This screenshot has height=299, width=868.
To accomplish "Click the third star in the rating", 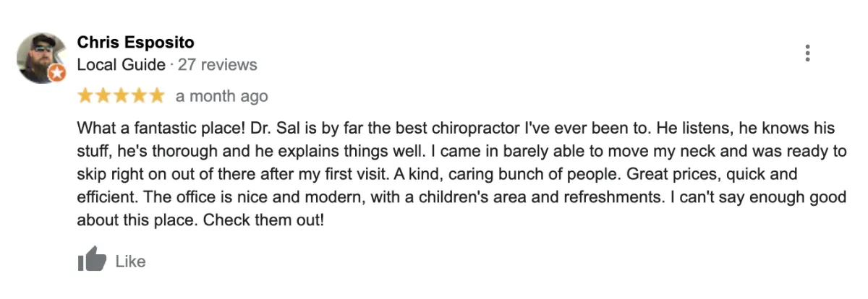I will [121, 95].
